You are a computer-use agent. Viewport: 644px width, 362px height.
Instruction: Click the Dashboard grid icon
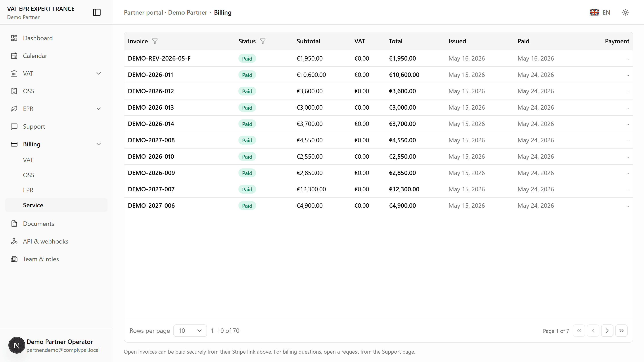coord(14,38)
